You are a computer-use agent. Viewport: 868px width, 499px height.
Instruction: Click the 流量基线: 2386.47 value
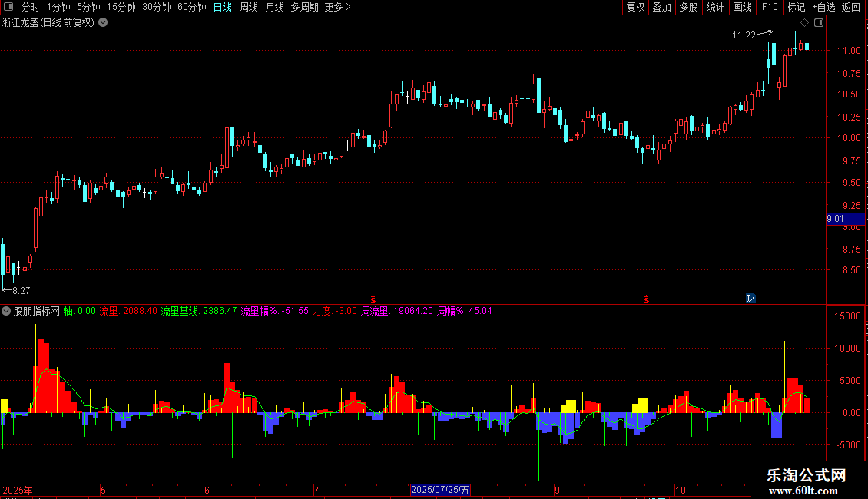tap(199, 311)
